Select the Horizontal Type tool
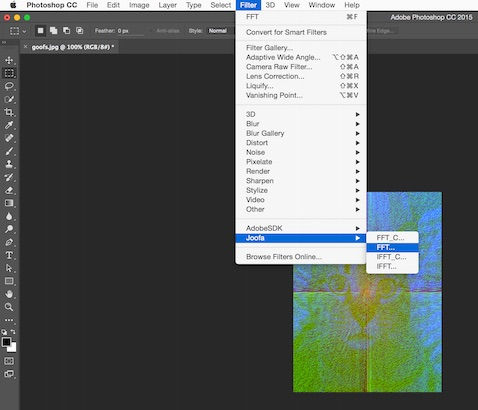This screenshot has height=410, width=478. [9, 255]
